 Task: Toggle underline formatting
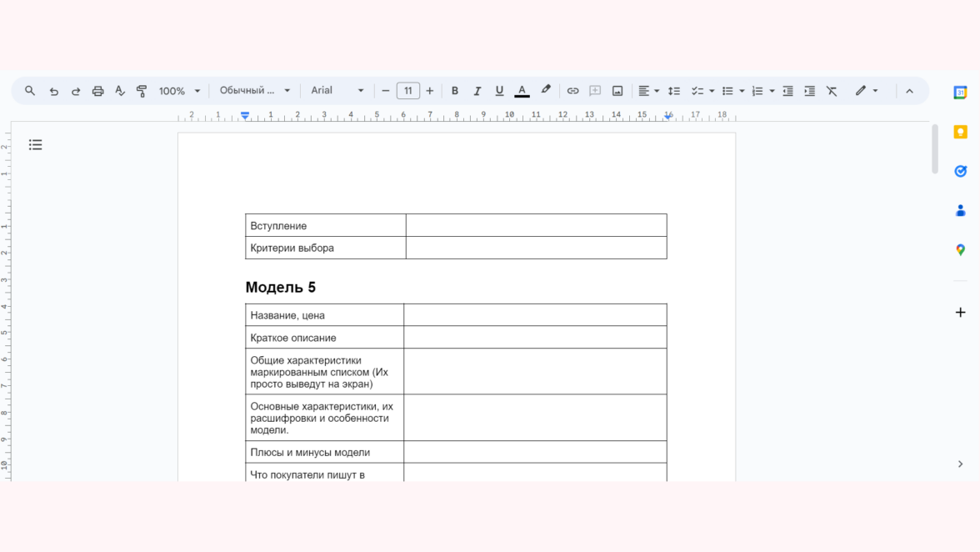(x=499, y=91)
